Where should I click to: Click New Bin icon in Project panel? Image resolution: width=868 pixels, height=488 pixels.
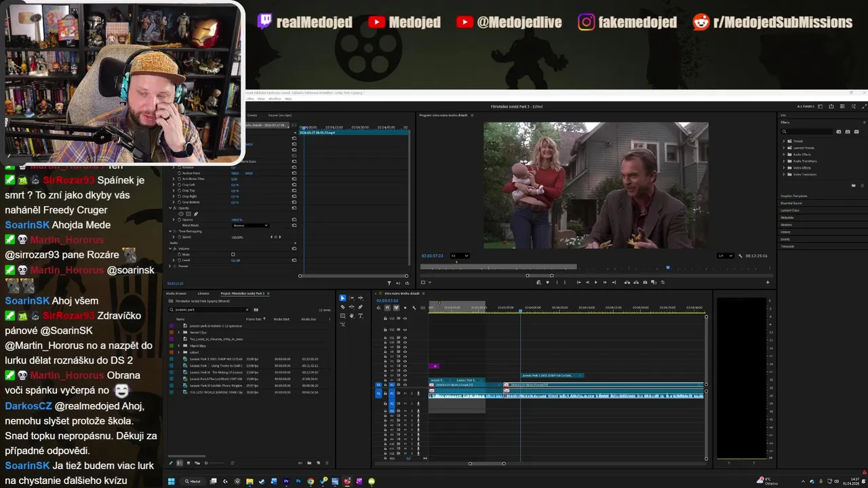pos(309,463)
